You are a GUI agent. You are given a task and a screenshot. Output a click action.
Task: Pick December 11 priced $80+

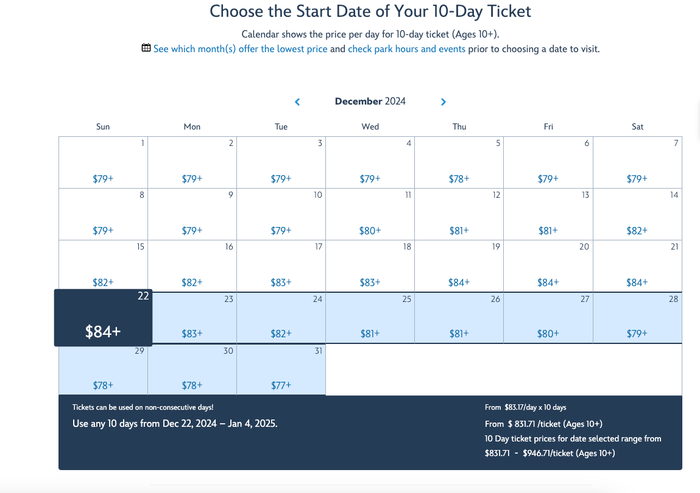point(370,214)
